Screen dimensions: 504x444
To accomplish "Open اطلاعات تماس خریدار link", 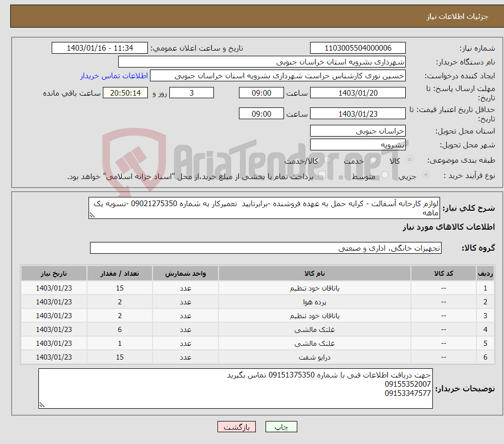I will 114,76.
